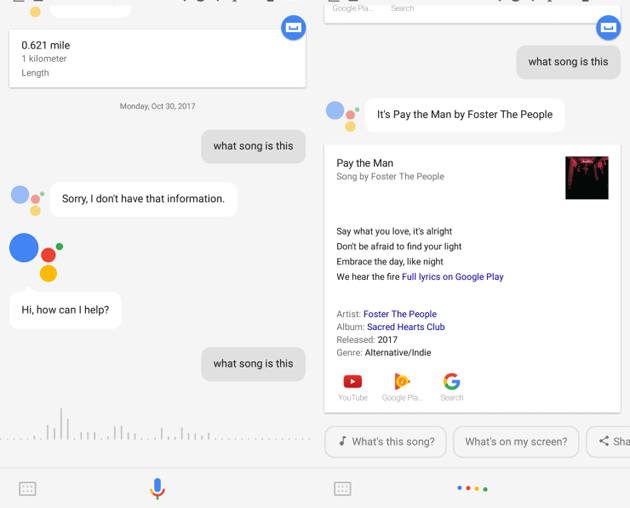The height and width of the screenshot is (508, 630).
Task: Tap the 0.621 mile conversion card
Action: [157, 58]
